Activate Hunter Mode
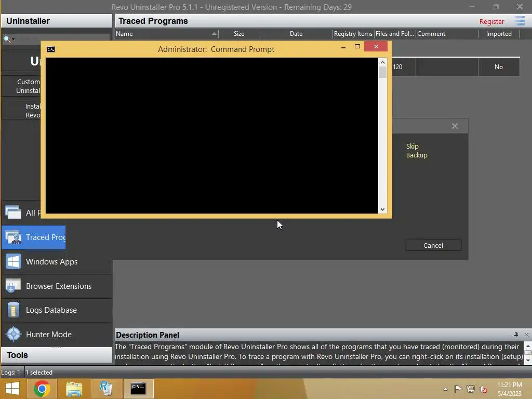 [x=57, y=334]
